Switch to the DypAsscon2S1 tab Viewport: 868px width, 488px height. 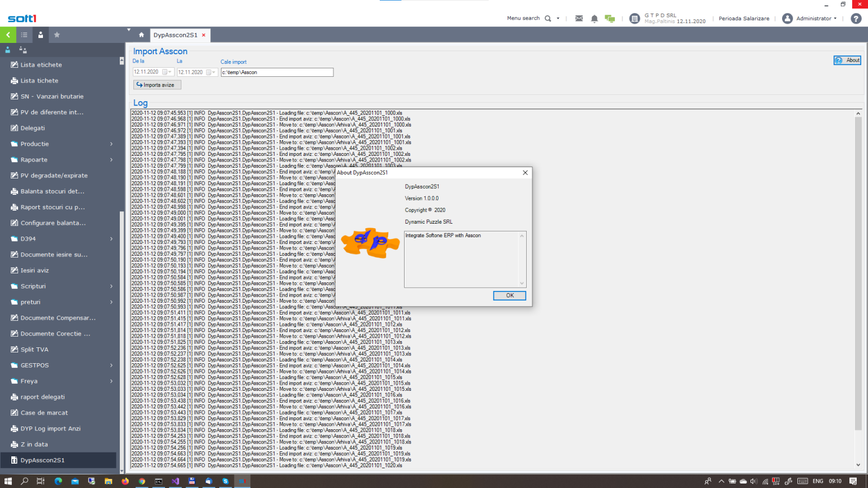(176, 35)
